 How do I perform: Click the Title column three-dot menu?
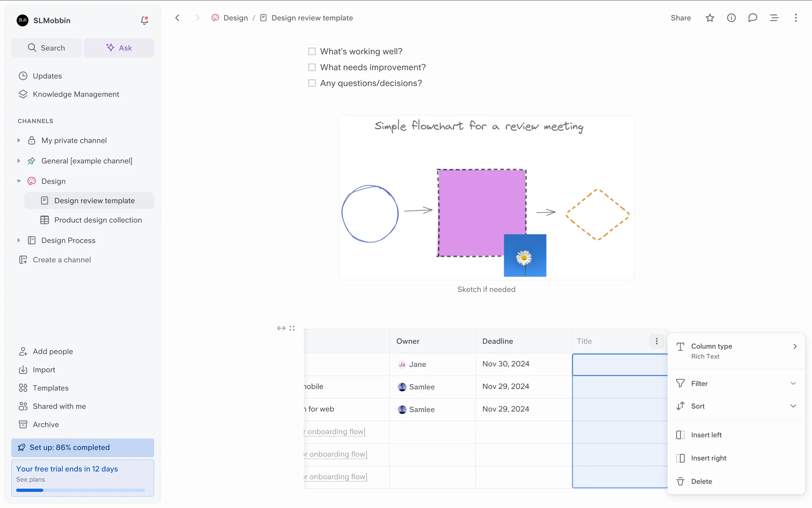click(656, 341)
